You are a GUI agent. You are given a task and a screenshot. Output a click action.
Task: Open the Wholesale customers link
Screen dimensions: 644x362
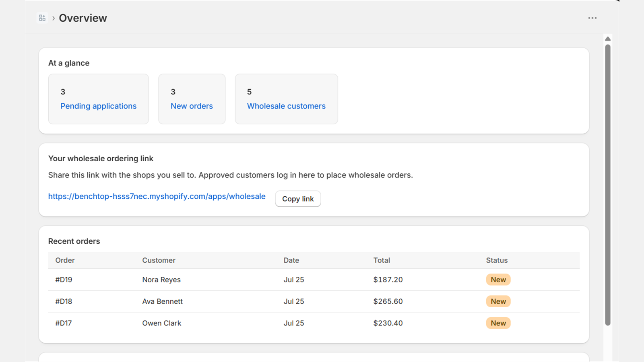tap(286, 106)
